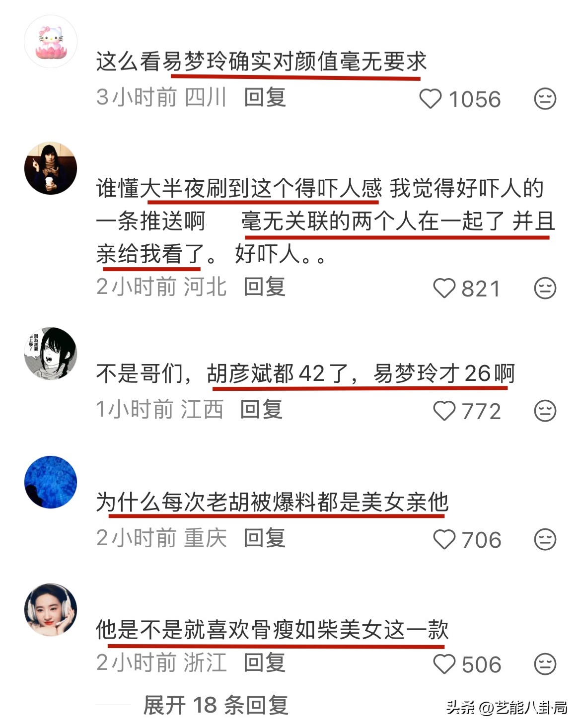The height and width of the screenshot is (728, 581).
Task: Like the 821-likes comment from 河北
Action: click(444, 288)
